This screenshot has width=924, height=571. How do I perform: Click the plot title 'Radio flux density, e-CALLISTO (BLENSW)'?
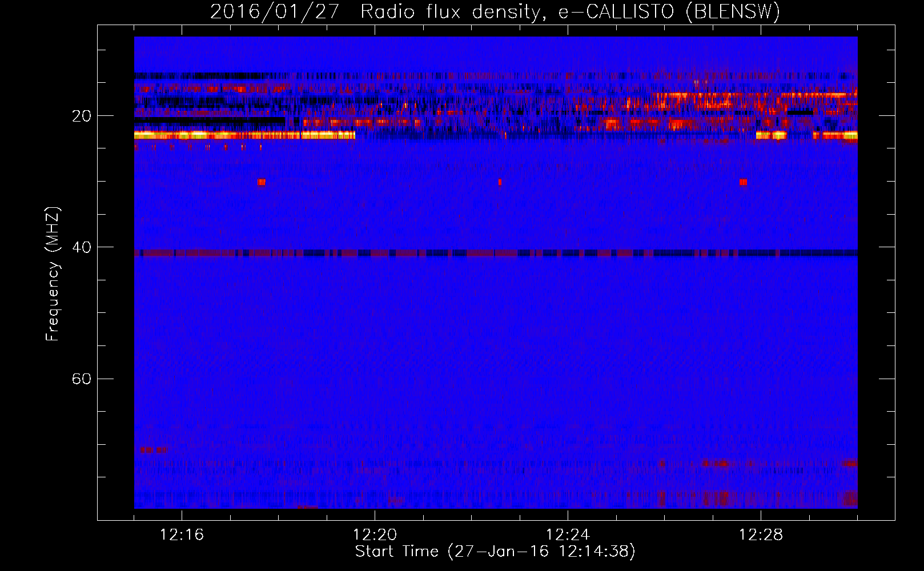pyautogui.click(x=570, y=11)
